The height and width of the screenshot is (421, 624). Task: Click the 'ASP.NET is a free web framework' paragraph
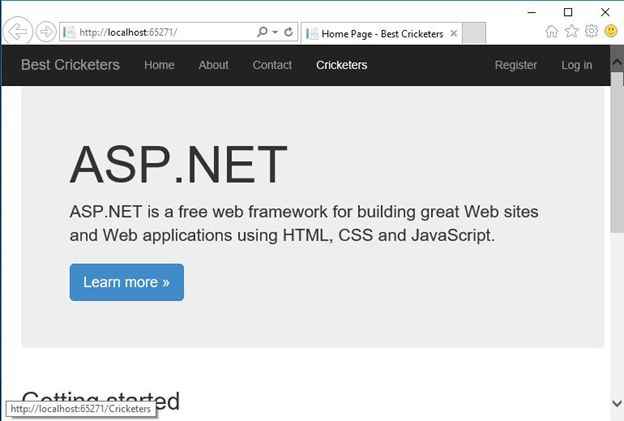point(304,223)
